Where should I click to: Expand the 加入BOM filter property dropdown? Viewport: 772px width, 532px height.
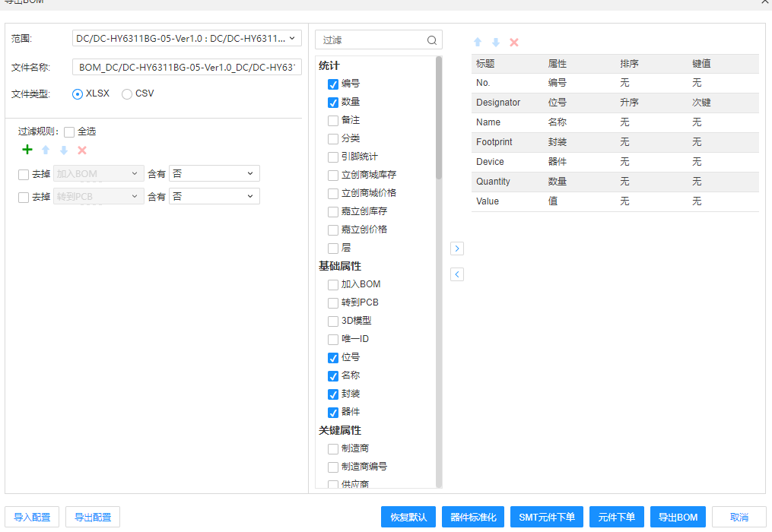pyautogui.click(x=99, y=174)
